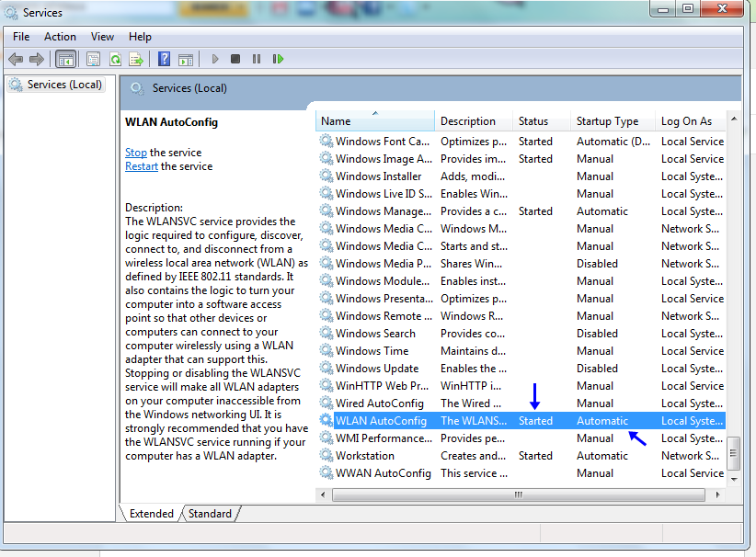Select the Windows Manage... service name
The height and width of the screenshot is (557, 756).
pos(384,211)
